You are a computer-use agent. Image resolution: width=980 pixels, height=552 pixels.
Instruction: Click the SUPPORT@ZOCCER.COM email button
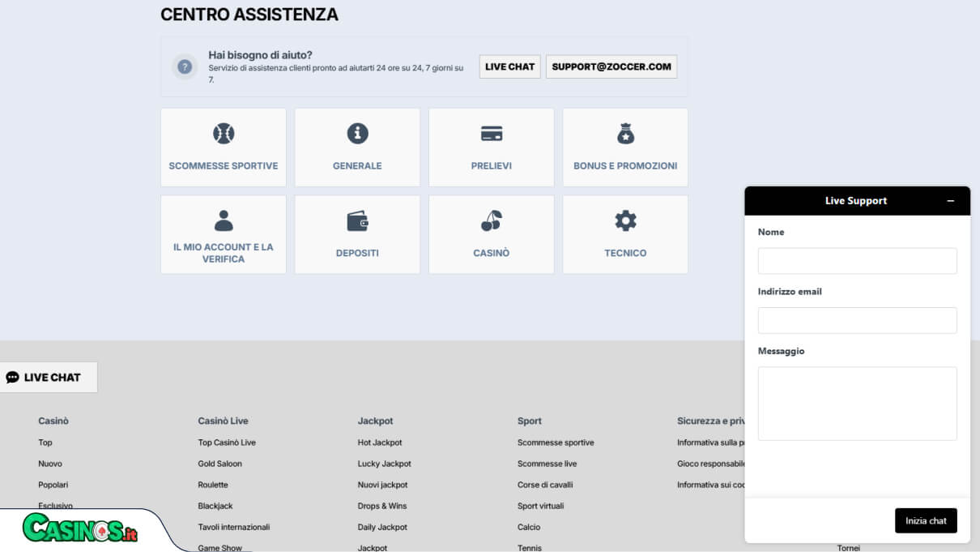pyautogui.click(x=611, y=66)
